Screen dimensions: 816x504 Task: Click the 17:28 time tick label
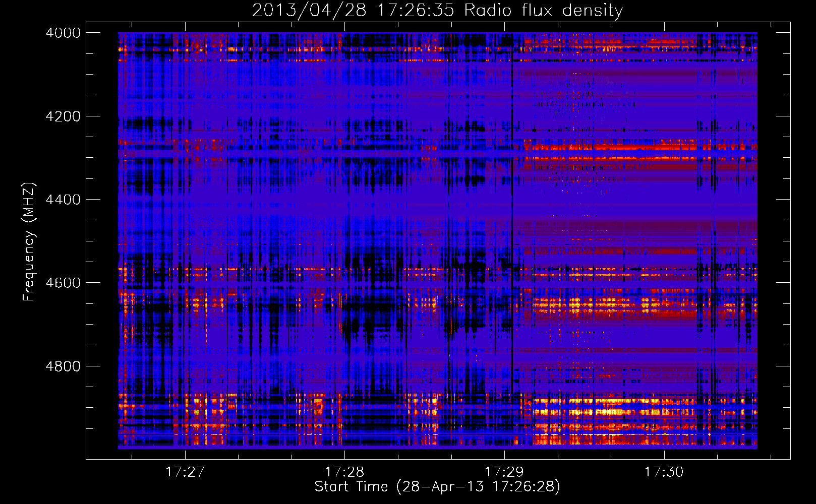(x=345, y=472)
